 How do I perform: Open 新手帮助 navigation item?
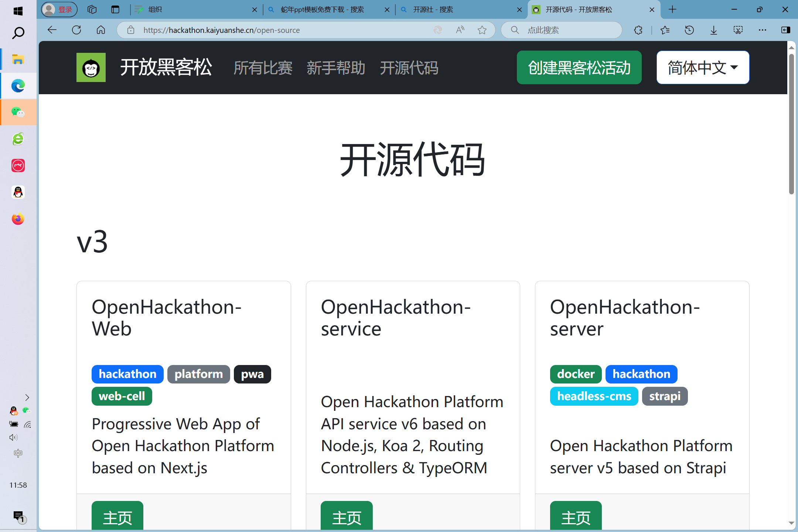(336, 68)
